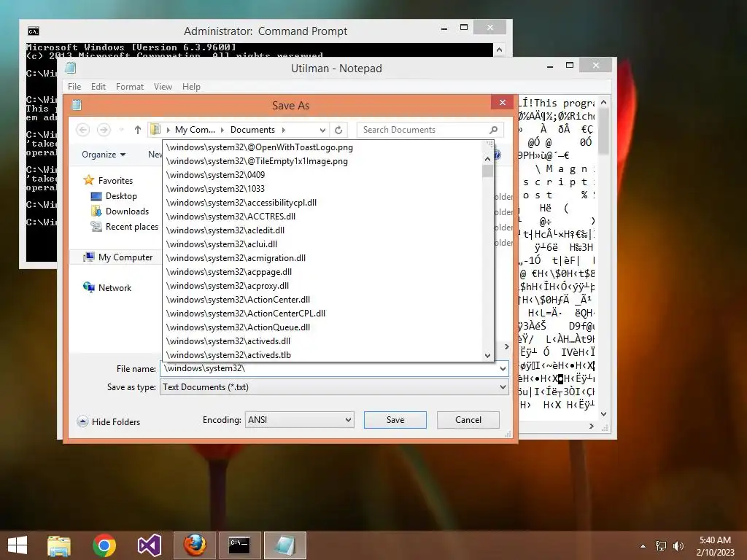Select suggestion acledit.dll

point(322,230)
